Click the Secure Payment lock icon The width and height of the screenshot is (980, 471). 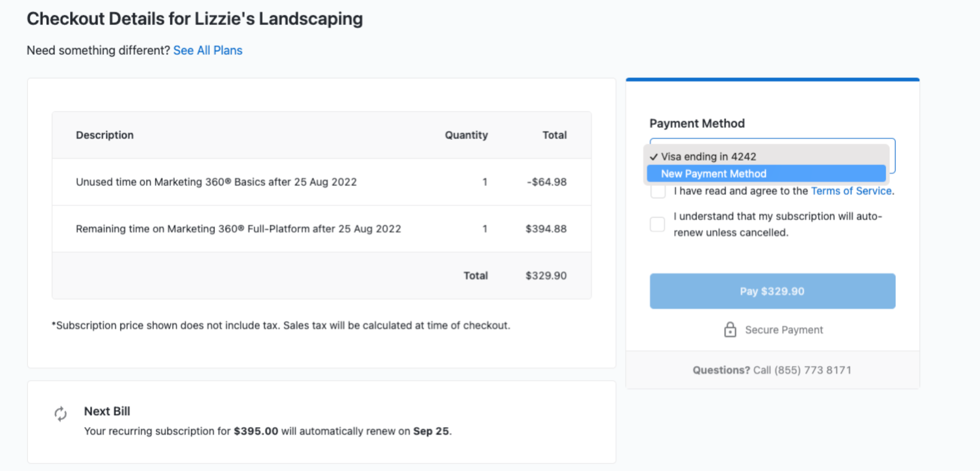[x=730, y=330]
